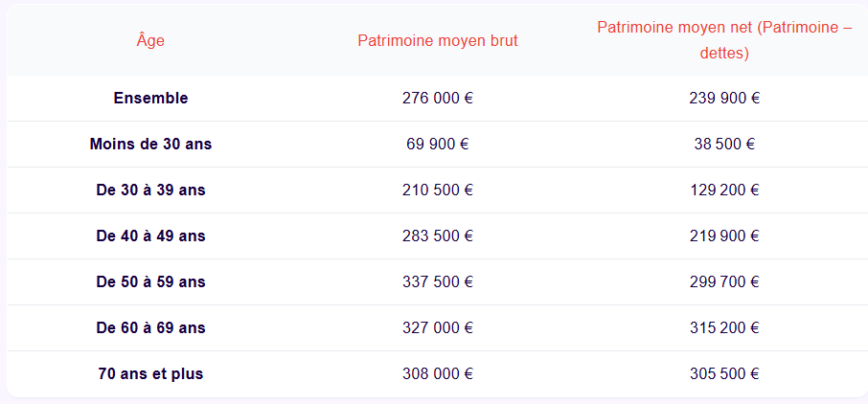Select the De 50 à 59 ans label
The height and width of the screenshot is (404, 868).
tap(150, 282)
